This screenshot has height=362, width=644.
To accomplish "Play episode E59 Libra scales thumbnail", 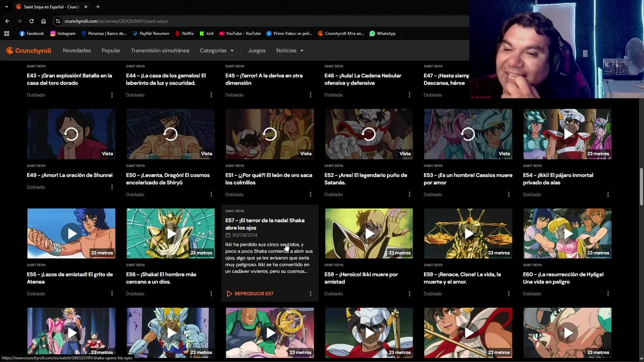I will 467,233.
